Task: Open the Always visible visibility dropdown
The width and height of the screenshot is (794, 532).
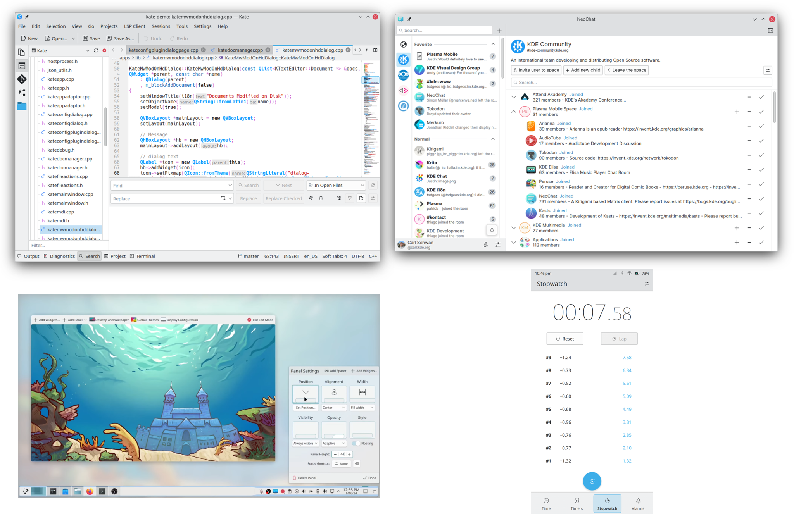Action: point(305,443)
